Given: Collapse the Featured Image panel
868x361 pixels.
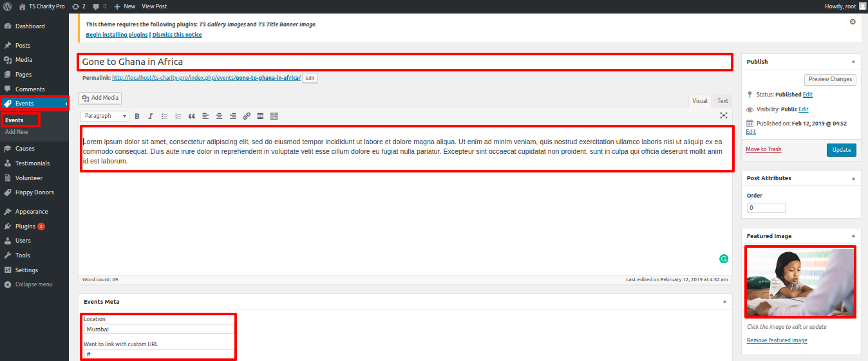Looking at the screenshot, I should pyautogui.click(x=853, y=236).
